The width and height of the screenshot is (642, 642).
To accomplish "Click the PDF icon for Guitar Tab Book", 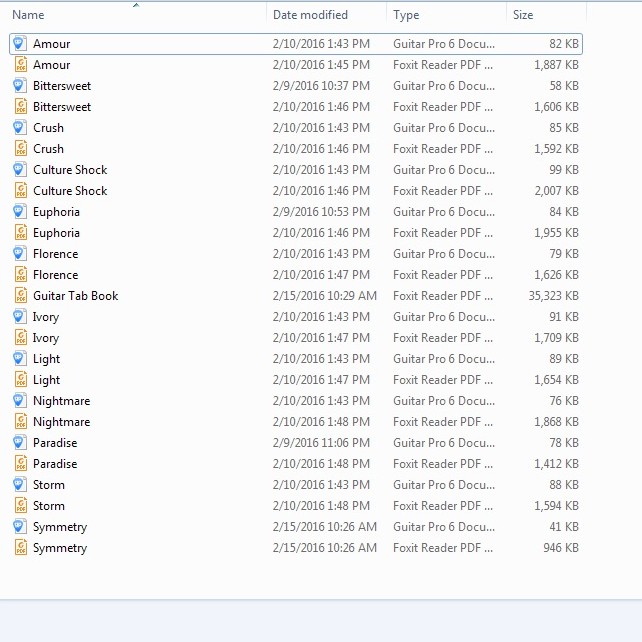I will [x=20, y=296].
